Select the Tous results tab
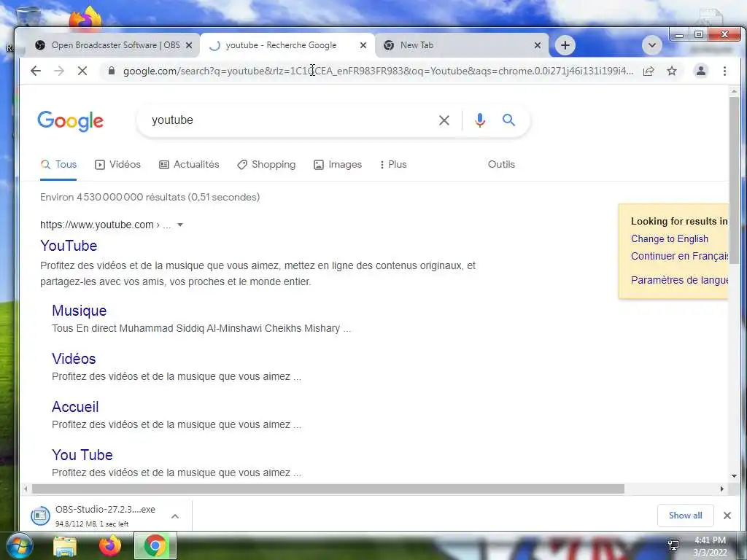The image size is (747, 560). pos(58,165)
